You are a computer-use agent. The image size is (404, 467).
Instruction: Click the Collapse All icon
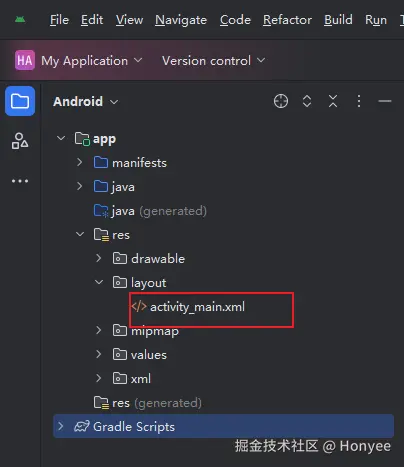333,101
